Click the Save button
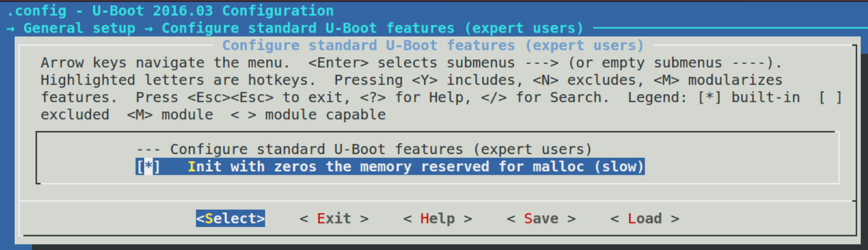Viewport: 868px width, 250px height. tap(541, 219)
